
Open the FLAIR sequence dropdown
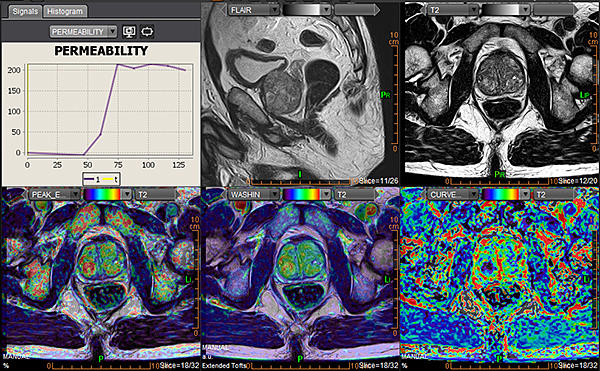[254, 10]
